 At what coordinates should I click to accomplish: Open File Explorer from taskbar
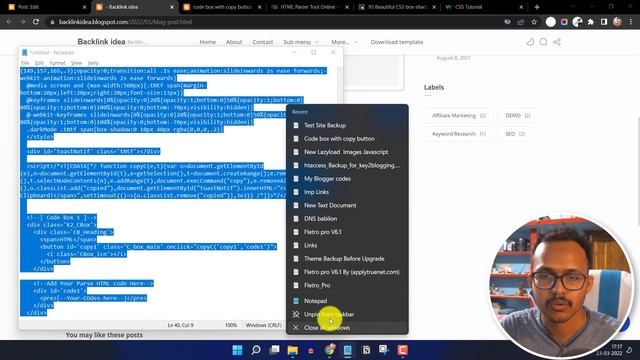coord(293,350)
